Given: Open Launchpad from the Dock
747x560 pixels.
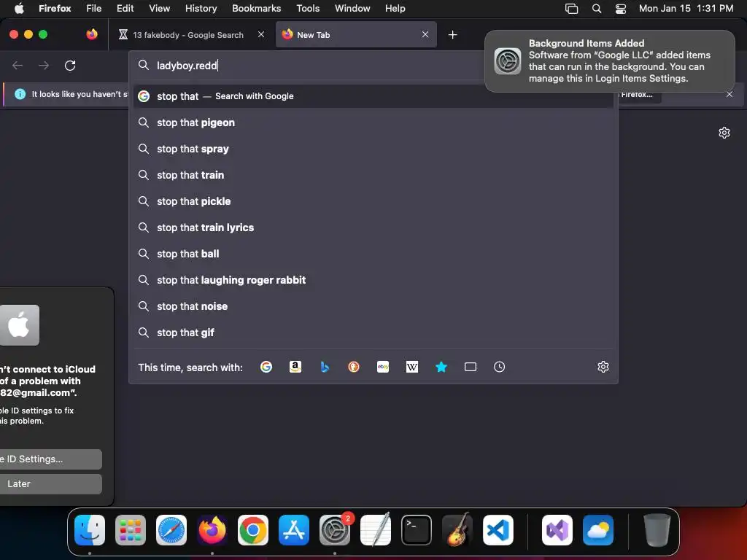Looking at the screenshot, I should (131, 530).
